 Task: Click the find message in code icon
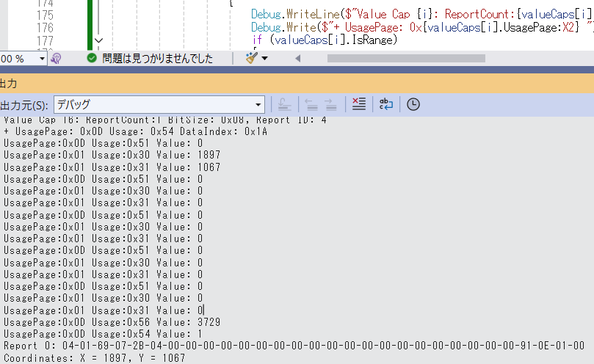pyautogui.click(x=284, y=104)
